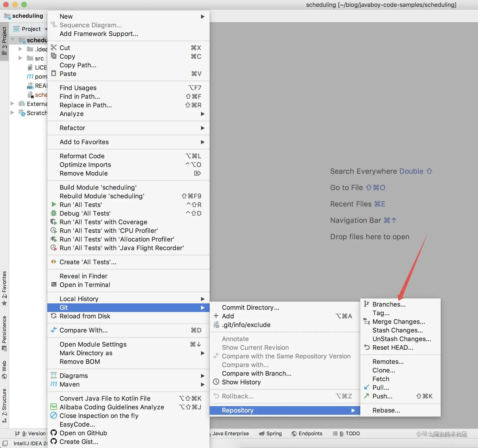Image resolution: width=478 pixels, height=448 pixels.
Task: Open the Java Enterprise tool window
Action: coord(230,433)
